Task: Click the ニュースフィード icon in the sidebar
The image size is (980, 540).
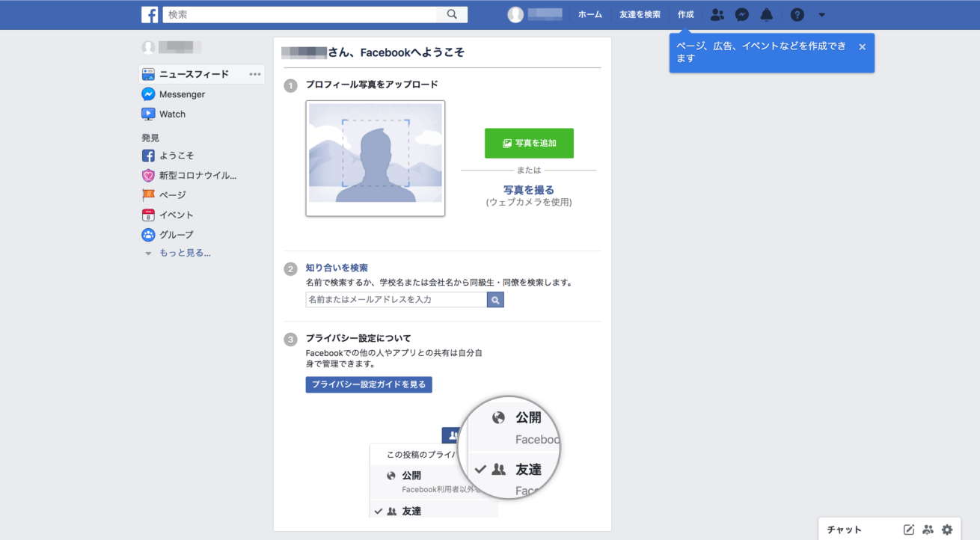Action: (x=148, y=74)
